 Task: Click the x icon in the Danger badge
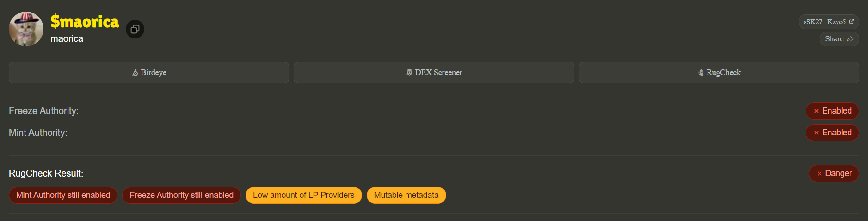(x=819, y=174)
